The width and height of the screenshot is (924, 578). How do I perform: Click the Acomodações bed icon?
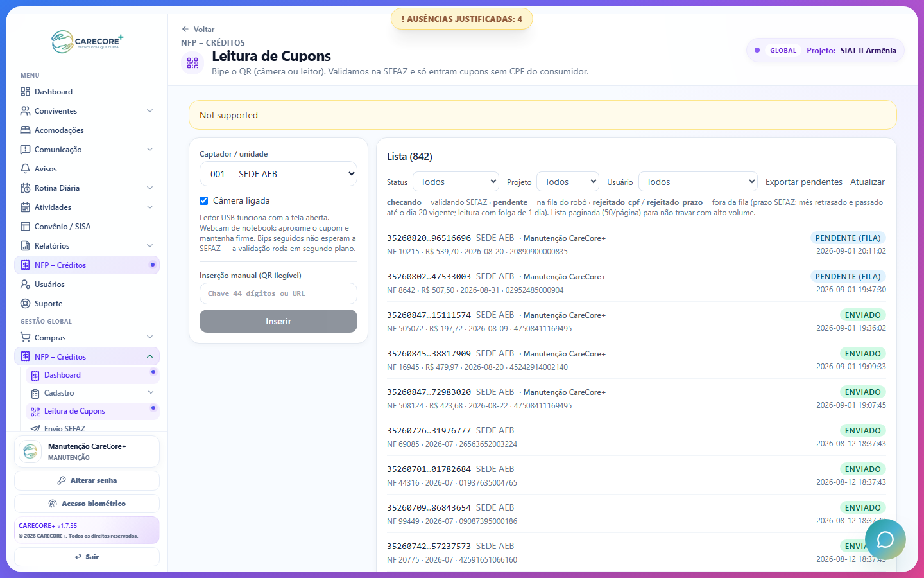(x=25, y=130)
